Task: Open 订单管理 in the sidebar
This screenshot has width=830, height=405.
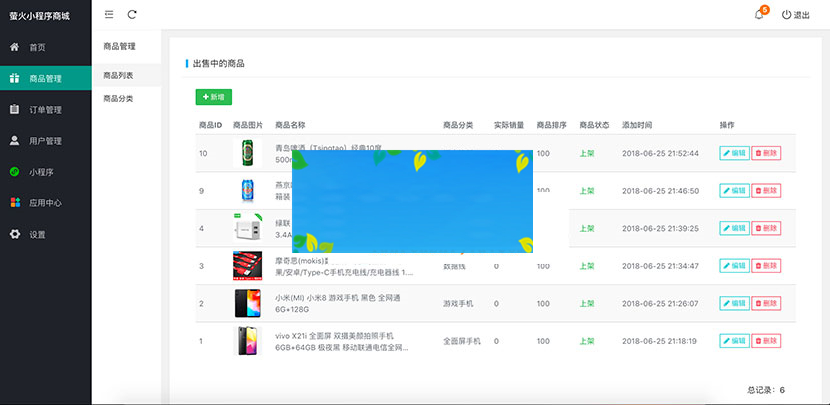Action: (x=45, y=110)
